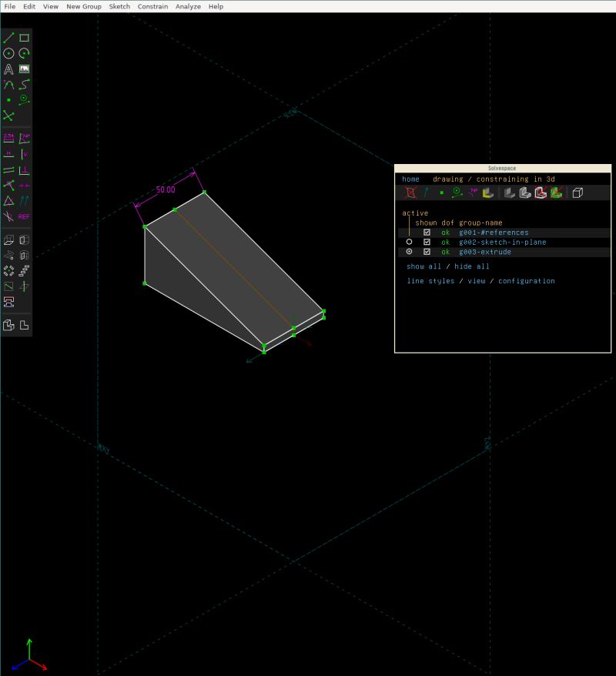Uncheck shown box for g001-#references
Screen dimensions: 616x676
(x=427, y=233)
